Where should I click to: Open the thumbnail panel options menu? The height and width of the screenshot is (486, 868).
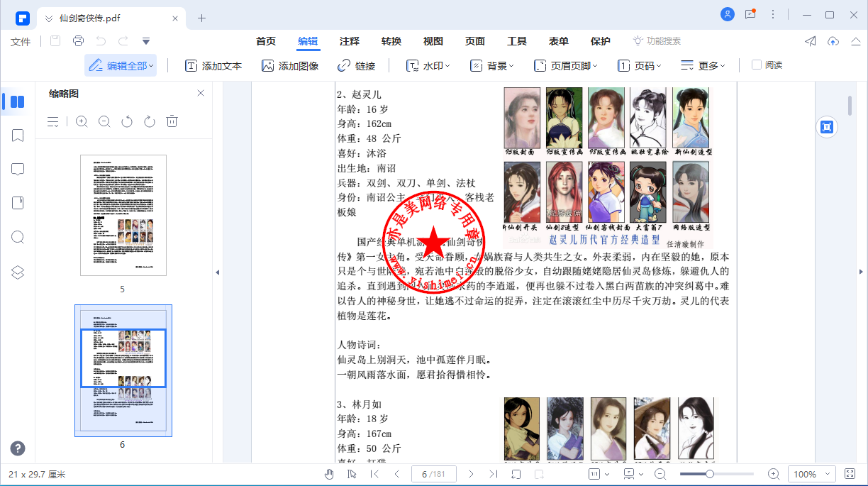coord(53,122)
